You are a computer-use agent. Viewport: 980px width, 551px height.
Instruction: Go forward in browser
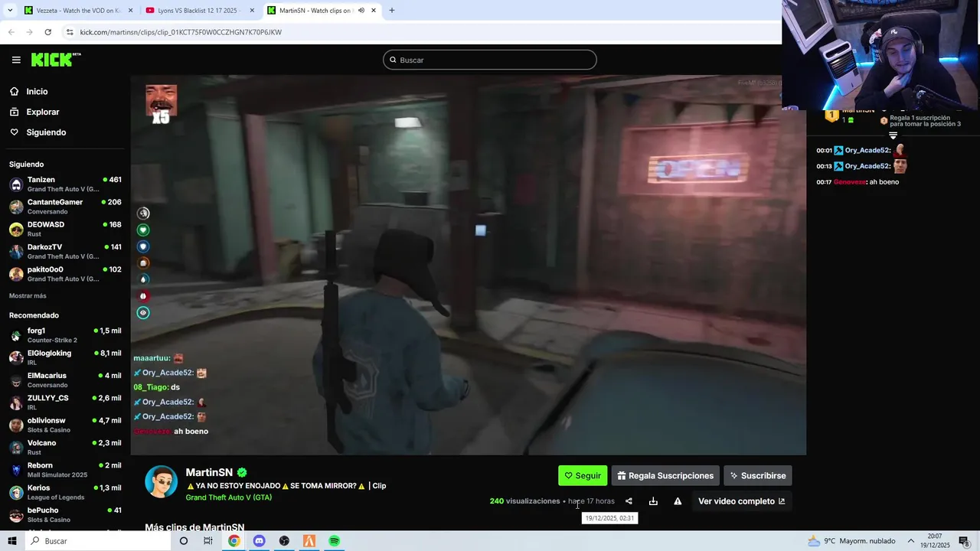[29, 32]
